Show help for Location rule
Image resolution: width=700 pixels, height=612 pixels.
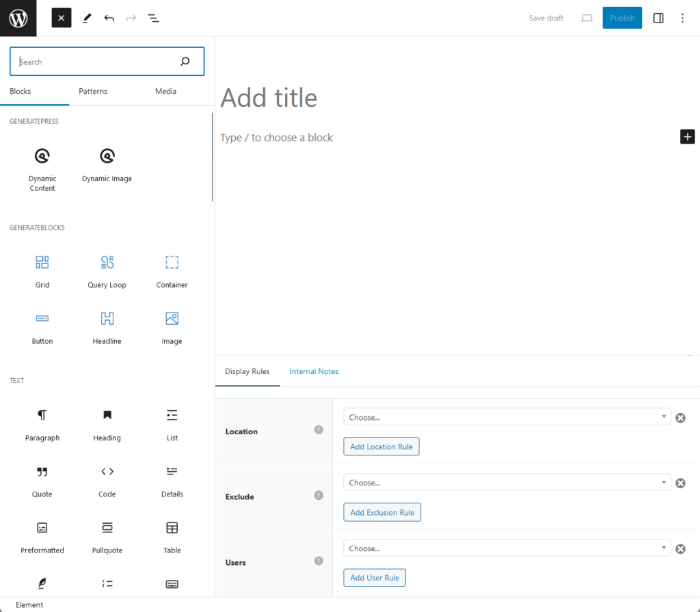319,429
